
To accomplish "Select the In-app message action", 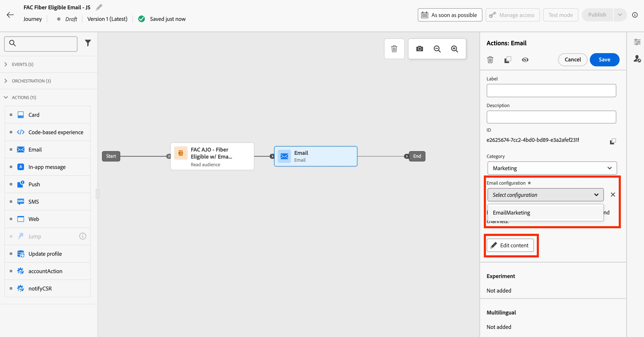I will click(48, 167).
